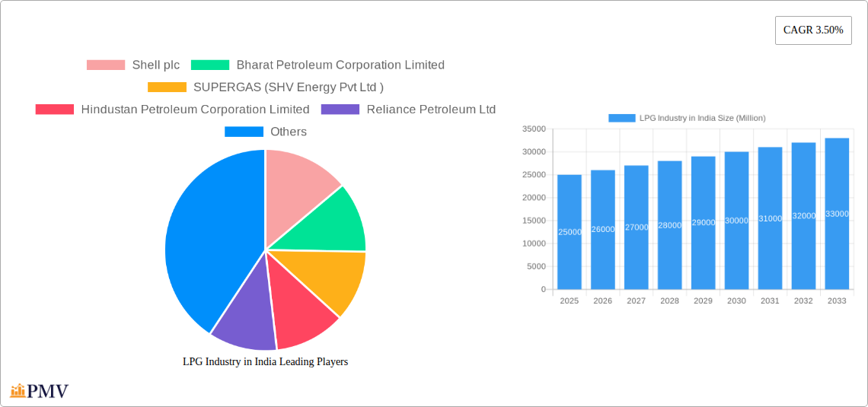The image size is (868, 407).
Task: Toggle the Shell plc legend label
Action: [x=155, y=65]
